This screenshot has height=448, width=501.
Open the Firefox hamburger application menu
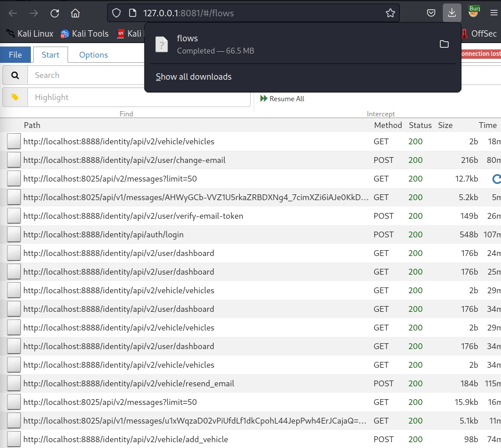493,13
